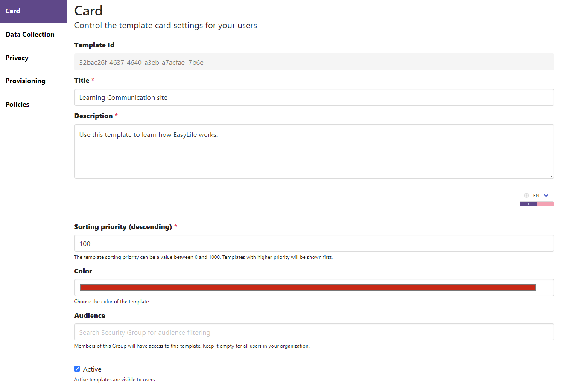The image size is (561, 392).
Task: Click the read-only Template Id field
Action: 314,62
